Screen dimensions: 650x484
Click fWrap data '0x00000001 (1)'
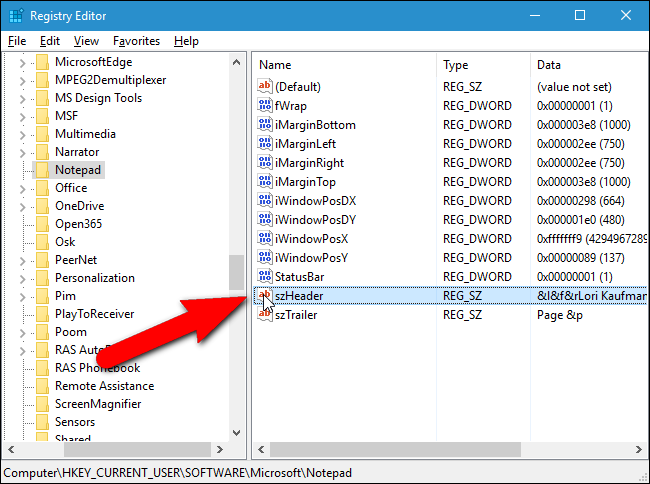575,106
